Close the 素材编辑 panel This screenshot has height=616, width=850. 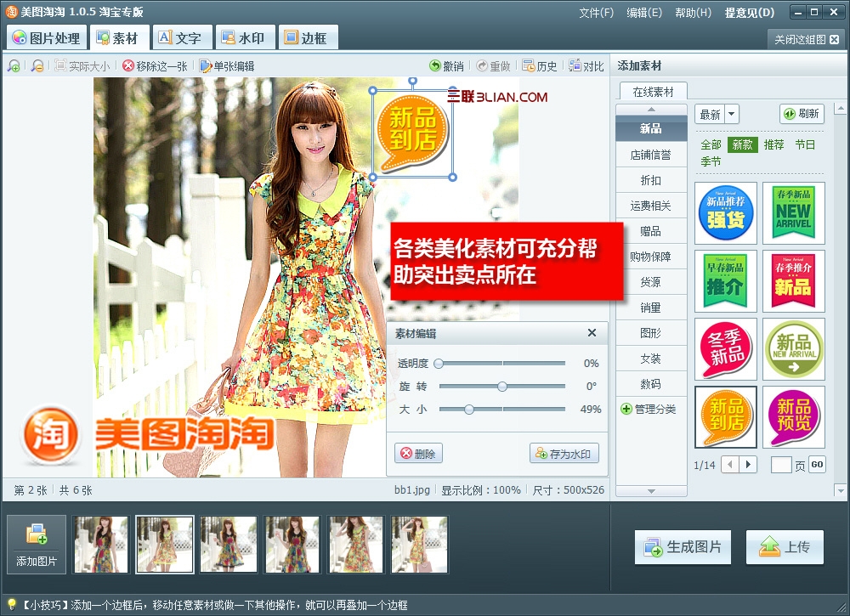click(x=592, y=333)
